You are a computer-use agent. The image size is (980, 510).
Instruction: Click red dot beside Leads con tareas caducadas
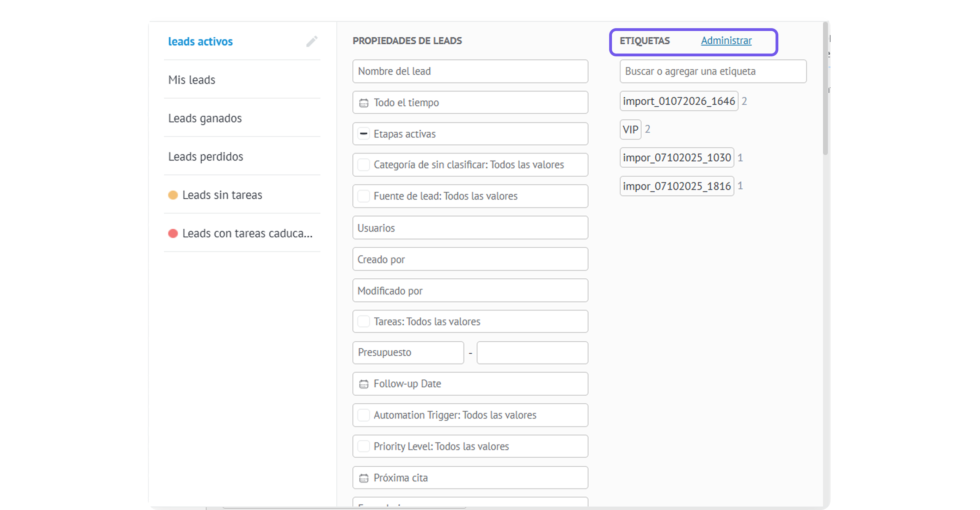(x=173, y=233)
